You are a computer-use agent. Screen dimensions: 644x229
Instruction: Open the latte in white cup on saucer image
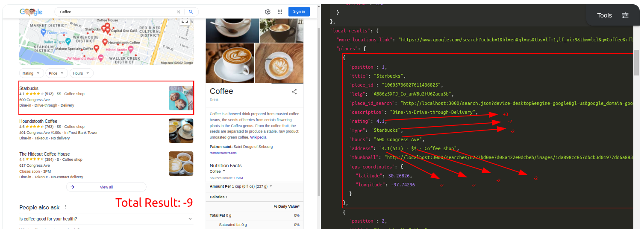point(230,63)
